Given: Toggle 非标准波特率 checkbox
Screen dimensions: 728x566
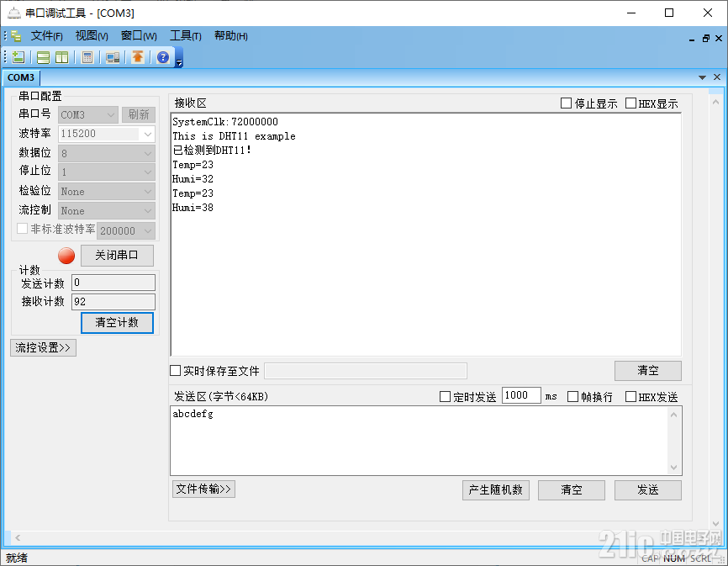Looking at the screenshot, I should click(22, 229).
